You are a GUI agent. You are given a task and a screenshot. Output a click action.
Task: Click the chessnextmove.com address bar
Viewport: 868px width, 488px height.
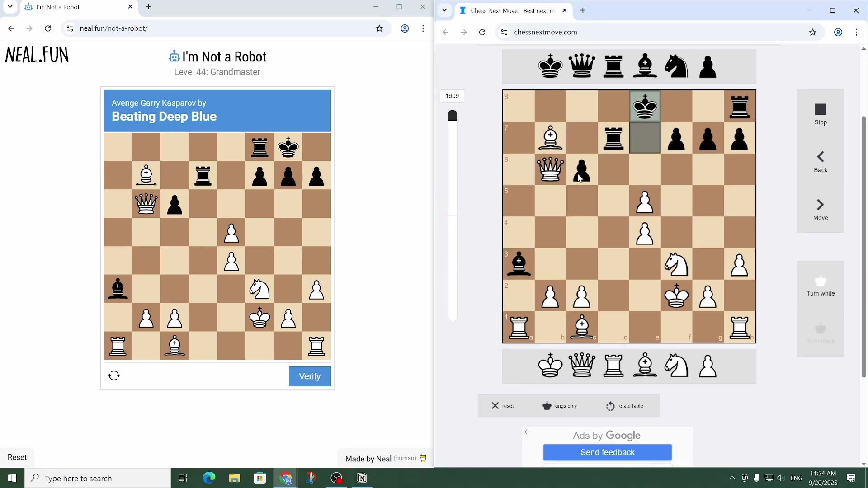(x=660, y=32)
